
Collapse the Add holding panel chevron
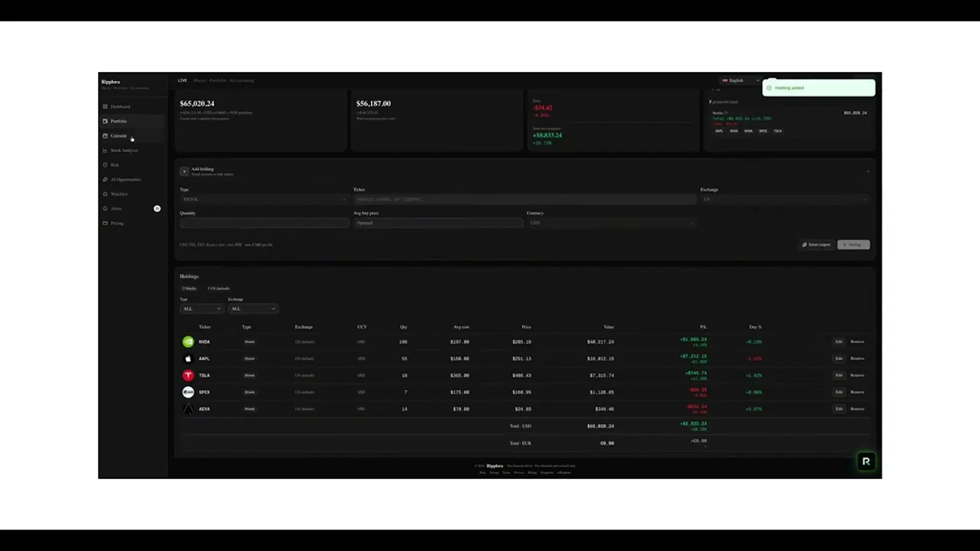click(x=868, y=171)
